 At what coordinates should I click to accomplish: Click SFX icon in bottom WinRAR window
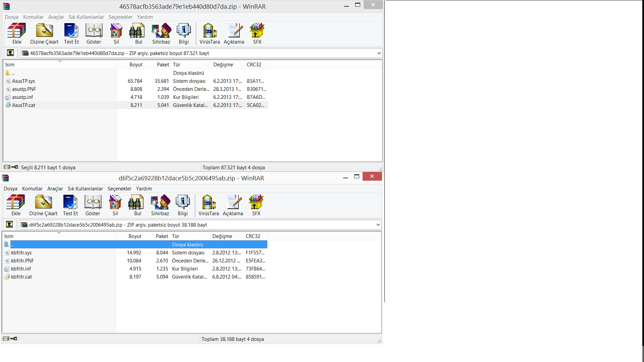tap(256, 205)
